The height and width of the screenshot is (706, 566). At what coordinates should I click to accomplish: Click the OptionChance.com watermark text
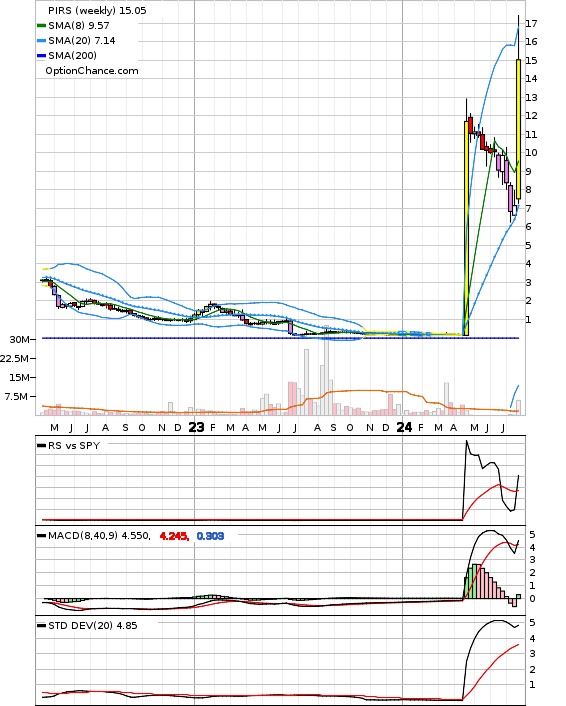coord(92,71)
